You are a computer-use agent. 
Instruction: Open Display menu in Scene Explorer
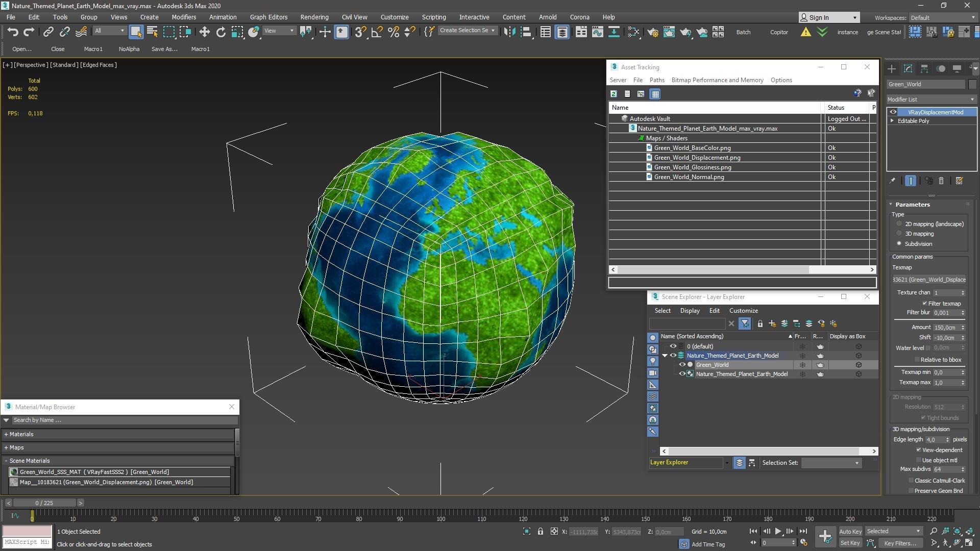(x=690, y=311)
